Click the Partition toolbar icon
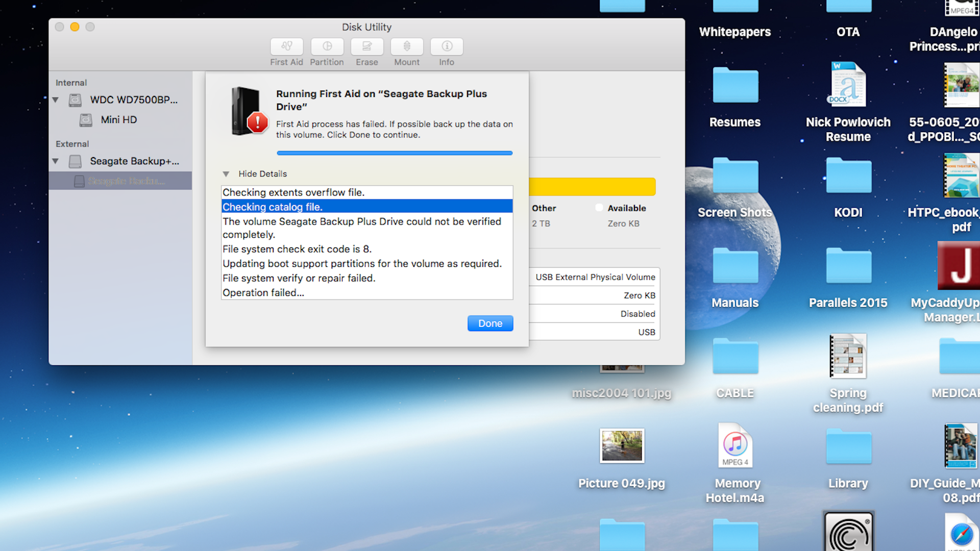The image size is (980, 551). [327, 46]
